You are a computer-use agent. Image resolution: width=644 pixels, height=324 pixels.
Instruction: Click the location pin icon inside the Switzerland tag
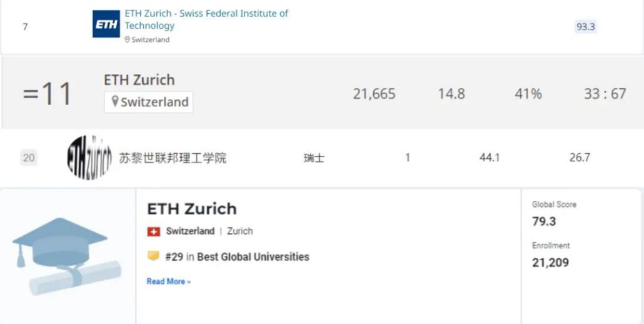[x=114, y=101]
